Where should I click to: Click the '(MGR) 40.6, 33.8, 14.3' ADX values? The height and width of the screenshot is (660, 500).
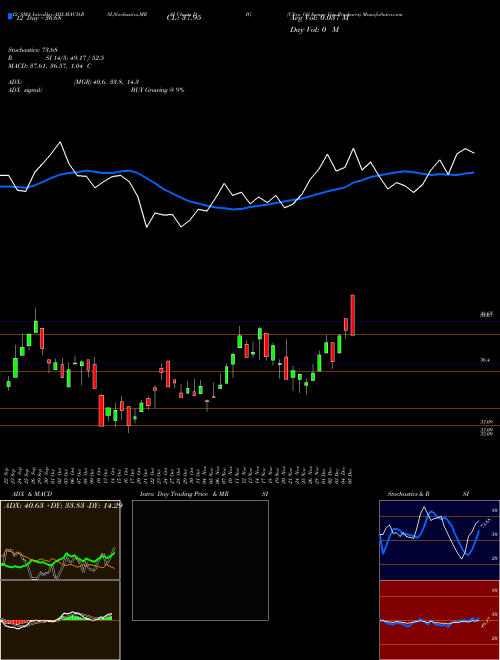[x=106, y=82]
